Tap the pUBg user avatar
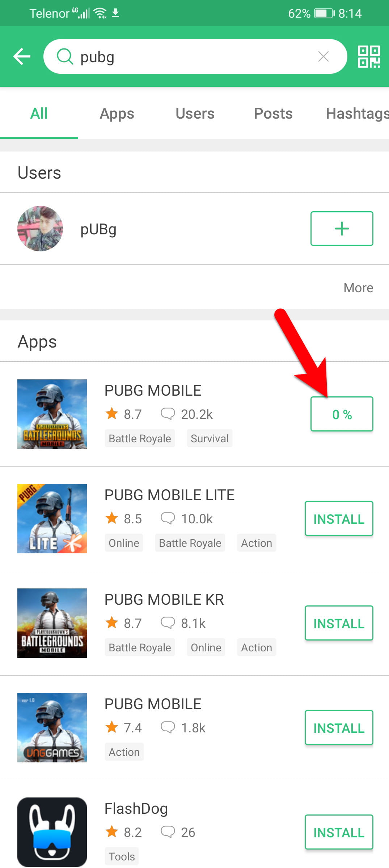The width and height of the screenshot is (389, 868). click(40, 229)
